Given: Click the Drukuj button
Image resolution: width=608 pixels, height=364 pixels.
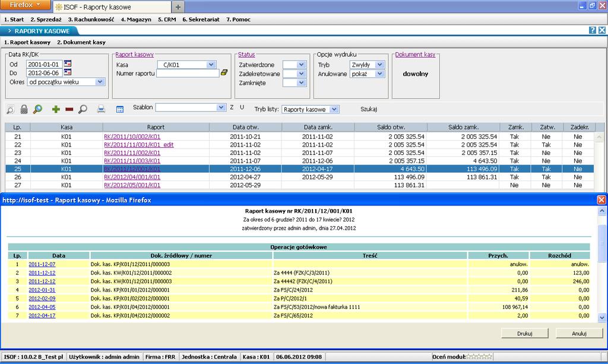Looking at the screenshot, I should tap(525, 333).
